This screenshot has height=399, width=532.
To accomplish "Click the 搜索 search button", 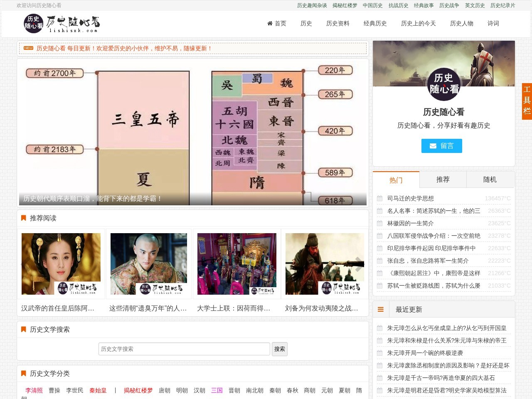I will point(279,349).
